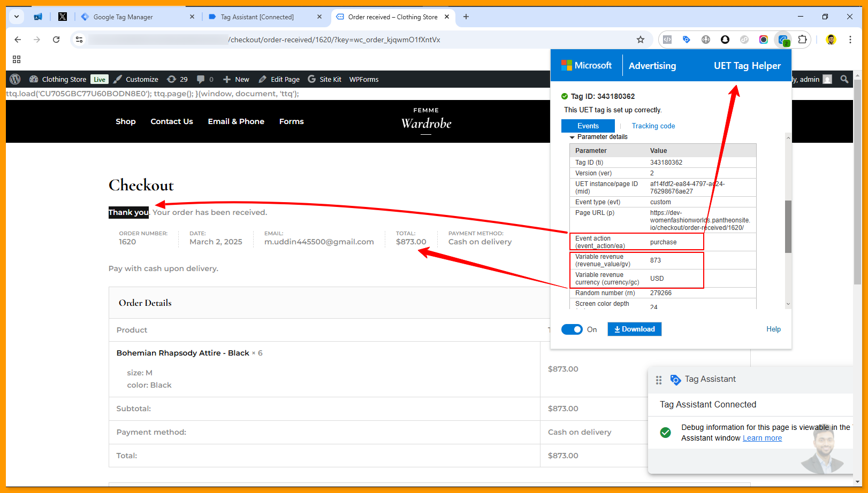
Task: Bookmark this page with the star icon
Action: pos(640,40)
